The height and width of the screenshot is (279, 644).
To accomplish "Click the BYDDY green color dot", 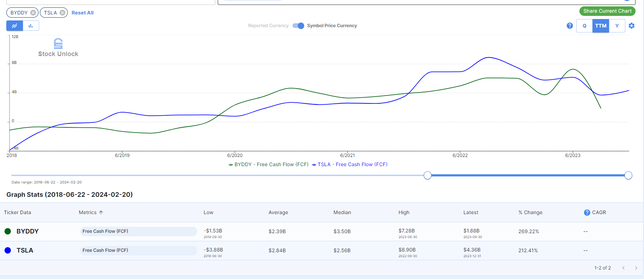I will point(8,231).
